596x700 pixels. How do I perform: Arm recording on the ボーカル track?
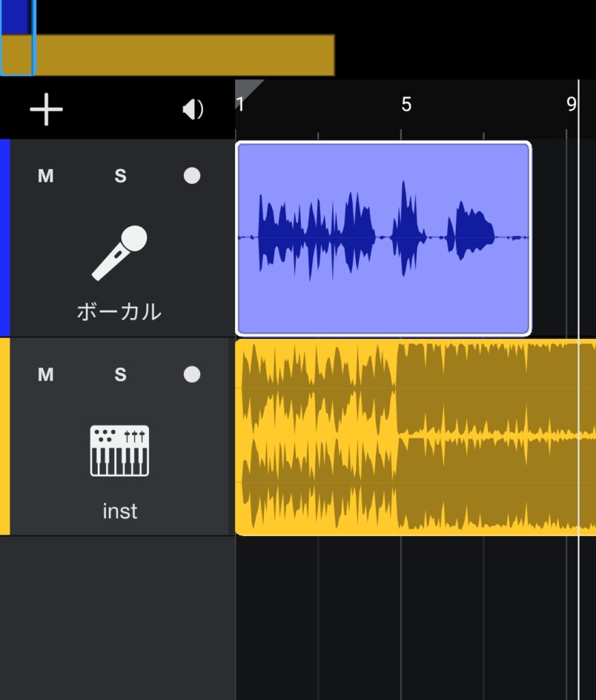191,176
